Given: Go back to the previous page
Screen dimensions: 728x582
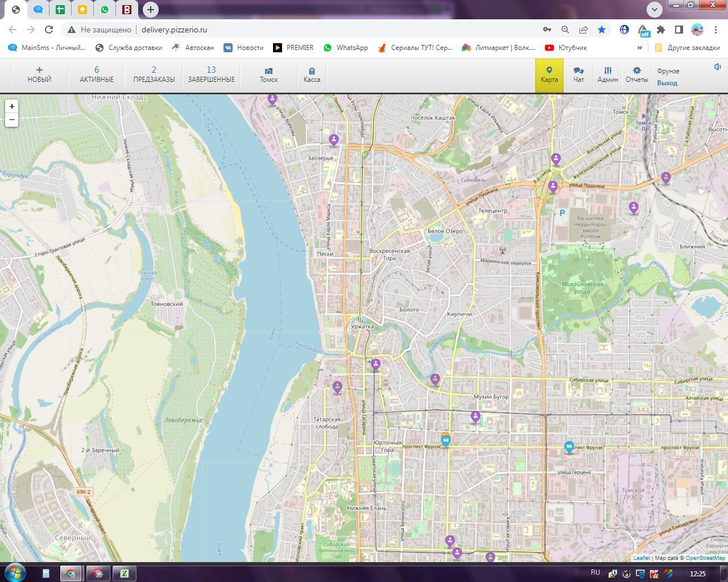Looking at the screenshot, I should tap(13, 30).
